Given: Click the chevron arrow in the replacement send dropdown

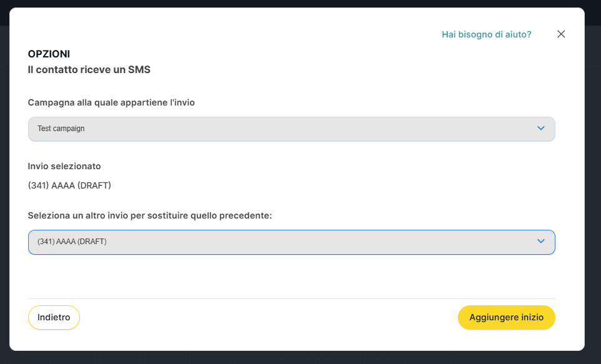Looking at the screenshot, I should pos(541,242).
